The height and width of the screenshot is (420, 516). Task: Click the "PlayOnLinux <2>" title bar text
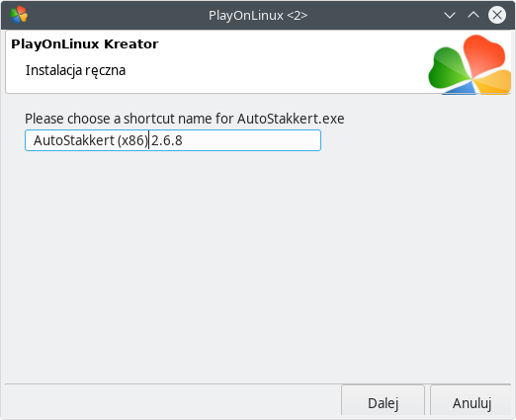coord(258,15)
